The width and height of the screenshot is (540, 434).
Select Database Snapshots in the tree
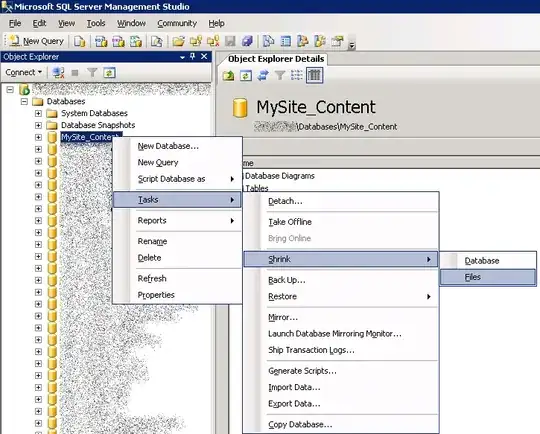(98, 125)
